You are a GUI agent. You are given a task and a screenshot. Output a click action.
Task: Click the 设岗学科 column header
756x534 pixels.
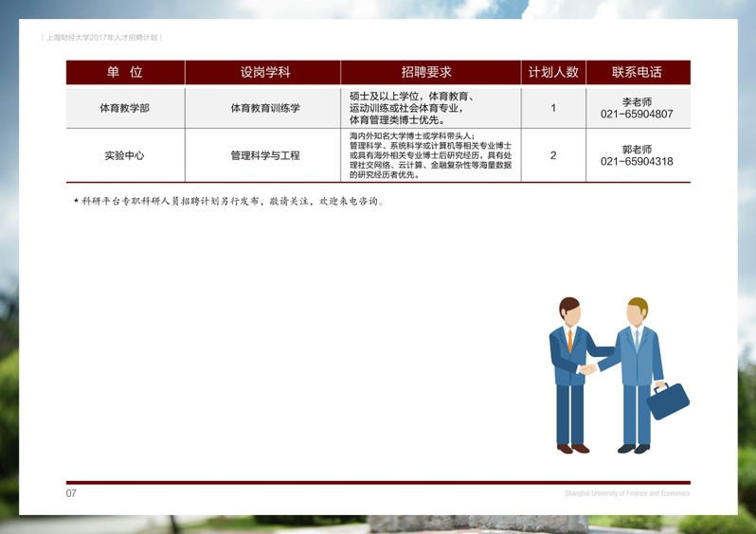click(263, 73)
